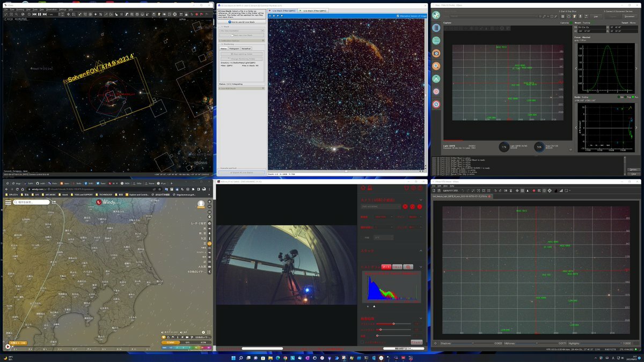644x362 pixels.
Task: Click Redo arrow in FITS Viewer toolbar
Action: click(x=468, y=190)
